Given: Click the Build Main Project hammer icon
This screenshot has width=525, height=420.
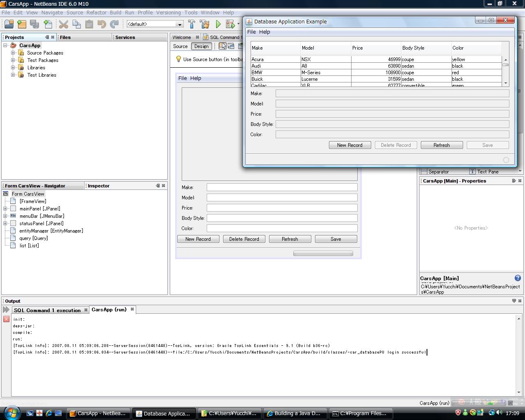Looking at the screenshot, I should coord(192,24).
